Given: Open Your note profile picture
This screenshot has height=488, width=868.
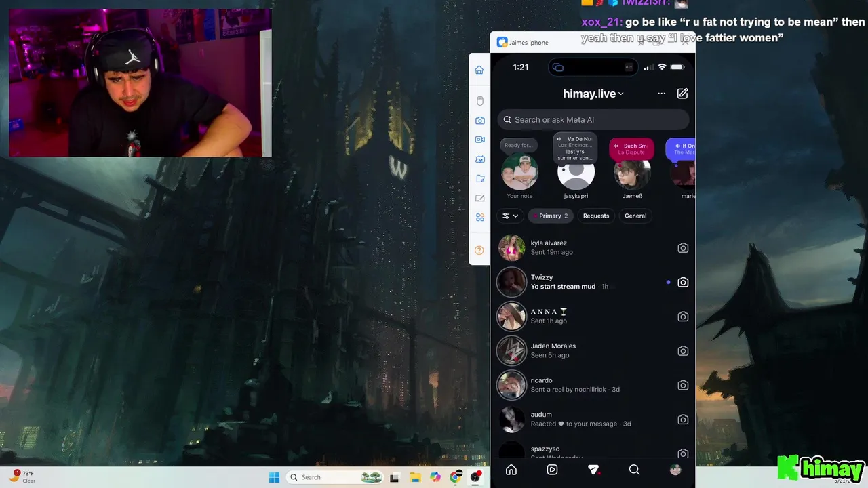Looking at the screenshot, I should 519,173.
